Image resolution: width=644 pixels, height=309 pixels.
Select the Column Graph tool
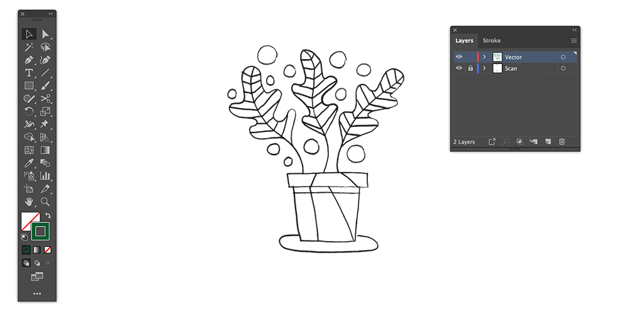(45, 176)
